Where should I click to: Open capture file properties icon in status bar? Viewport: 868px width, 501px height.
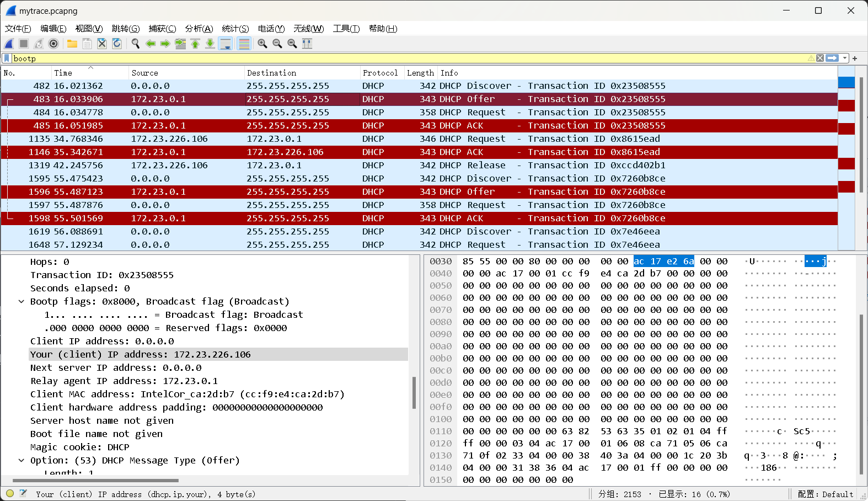pos(23,494)
